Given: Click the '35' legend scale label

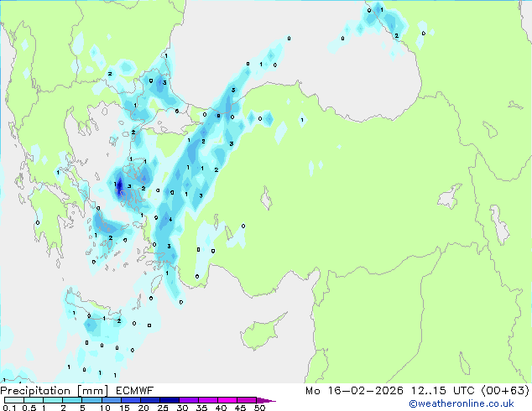Looking at the screenshot, I should tap(202, 408).
